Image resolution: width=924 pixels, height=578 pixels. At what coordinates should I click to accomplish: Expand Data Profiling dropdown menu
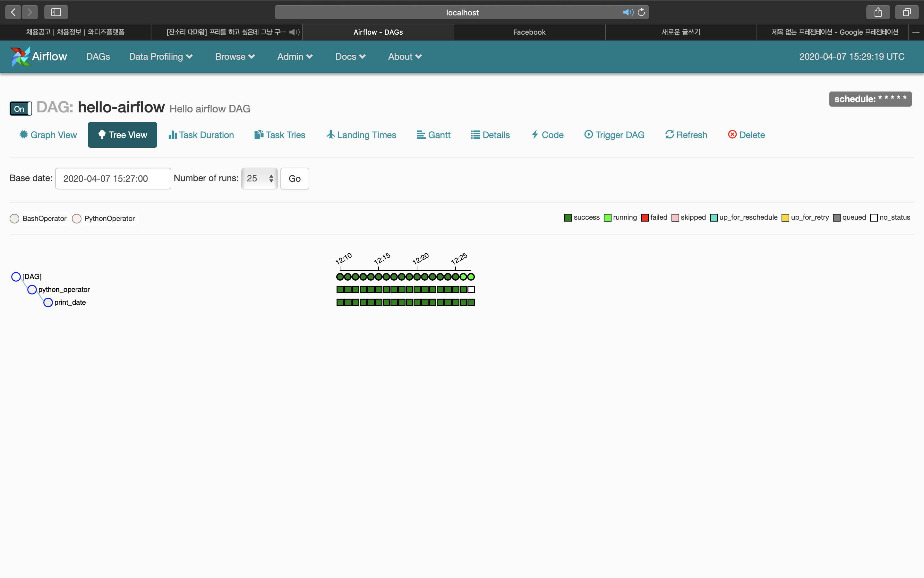click(x=161, y=57)
